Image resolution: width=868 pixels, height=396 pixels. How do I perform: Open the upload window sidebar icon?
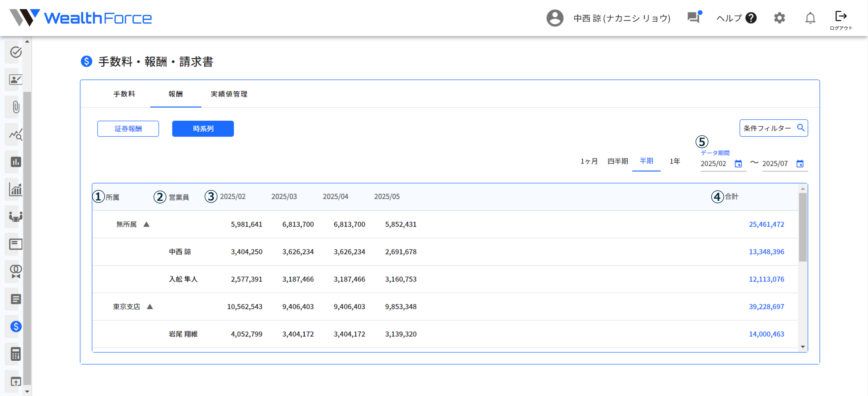(x=16, y=382)
